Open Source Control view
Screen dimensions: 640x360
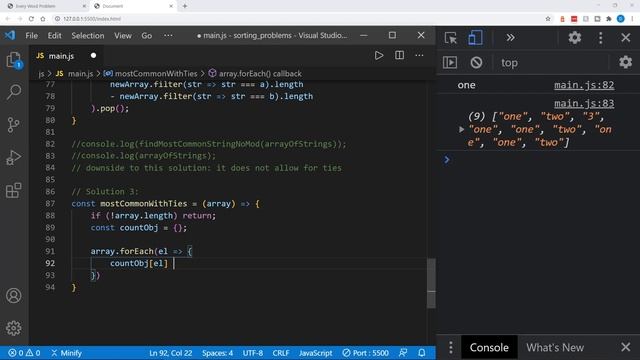[14, 125]
